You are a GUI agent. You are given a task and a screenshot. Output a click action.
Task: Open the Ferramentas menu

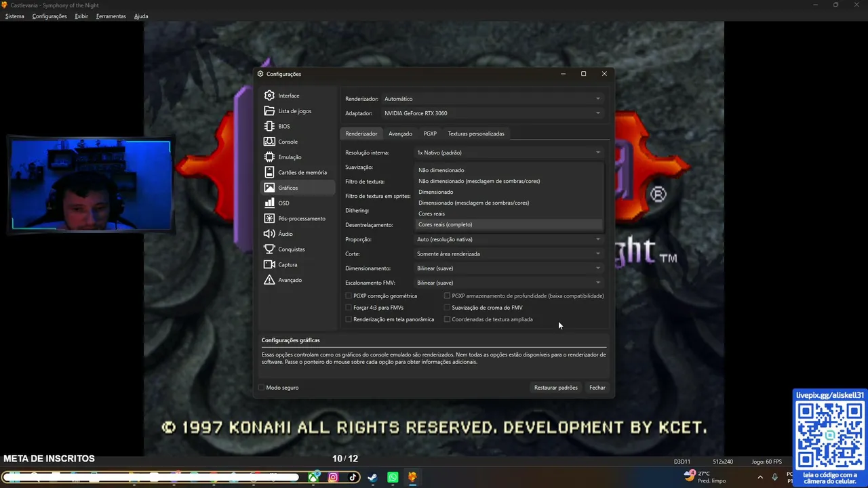pyautogui.click(x=111, y=16)
